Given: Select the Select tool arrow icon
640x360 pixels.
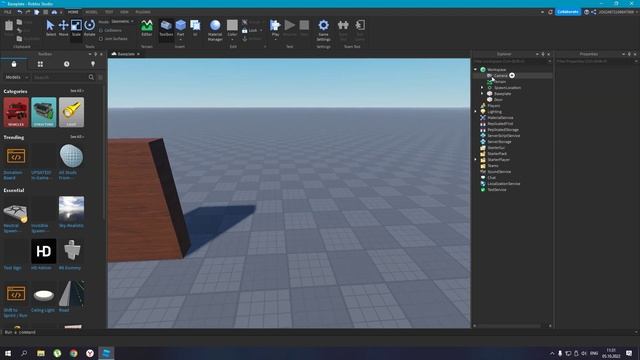Looking at the screenshot, I should 50,25.
